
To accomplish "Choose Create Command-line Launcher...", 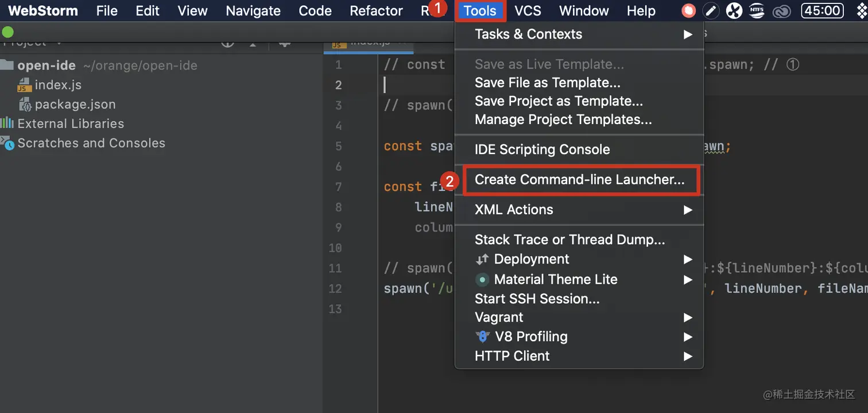I will tap(579, 180).
